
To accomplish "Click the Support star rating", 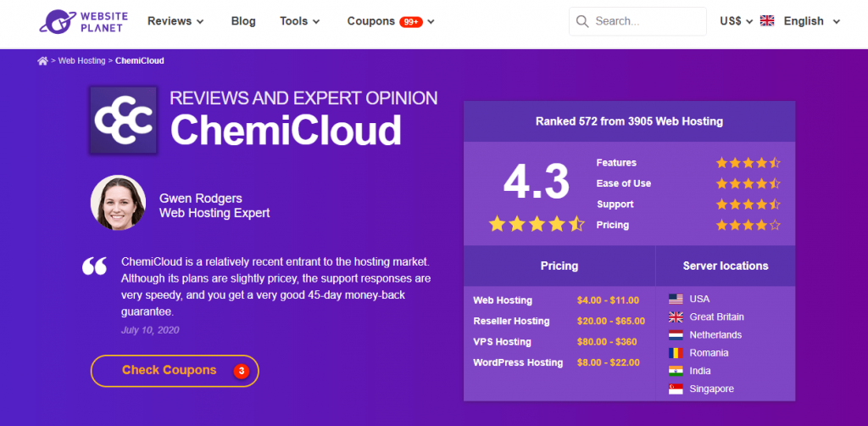I will 748,205.
